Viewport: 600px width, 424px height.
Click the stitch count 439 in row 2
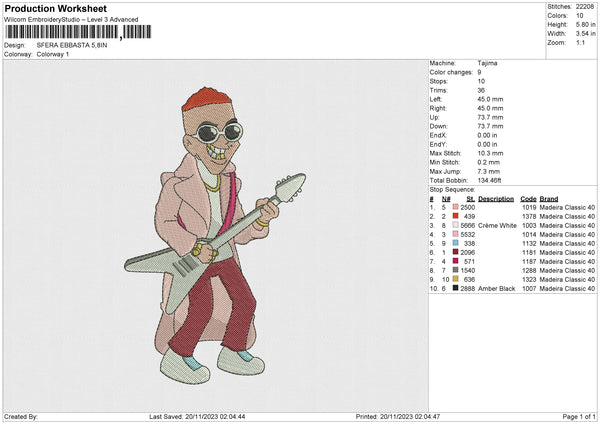(470, 216)
